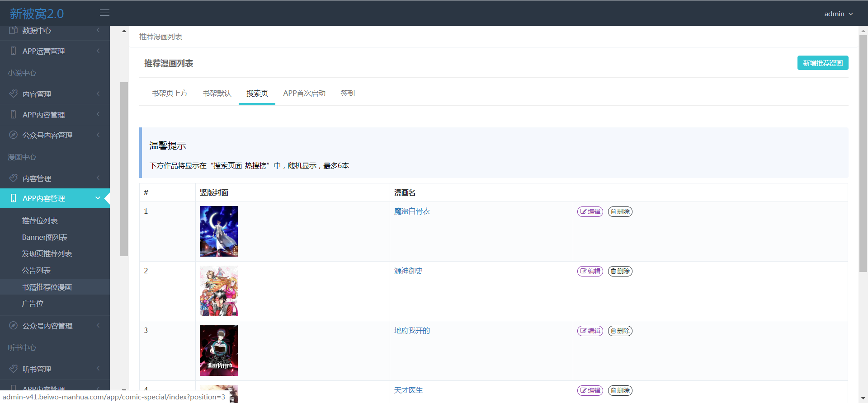868x403 pixels.
Task: Click the page scroll-down arrow
Action: 863,398
